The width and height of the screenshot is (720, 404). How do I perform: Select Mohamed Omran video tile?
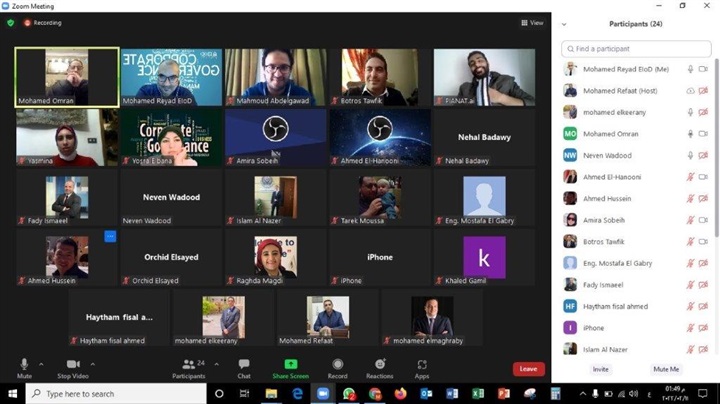point(67,77)
